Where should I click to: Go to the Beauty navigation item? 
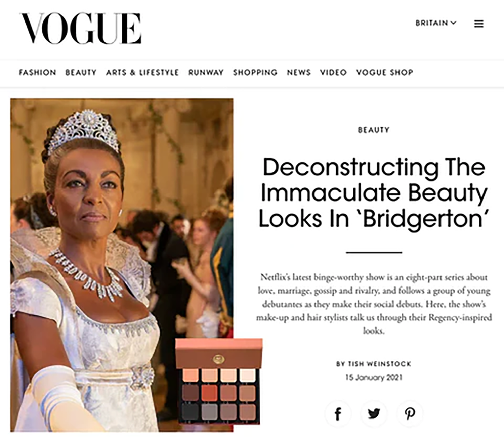[x=81, y=72]
